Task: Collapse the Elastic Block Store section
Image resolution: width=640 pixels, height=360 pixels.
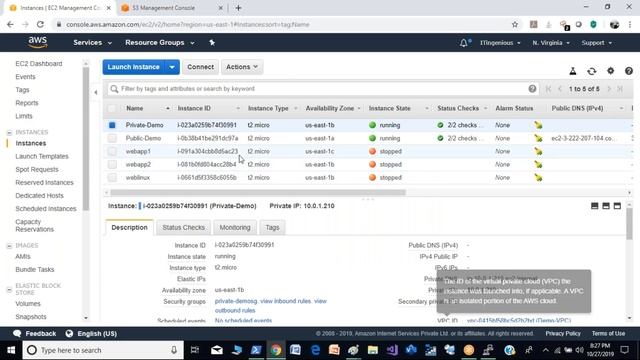Action: coord(9,289)
